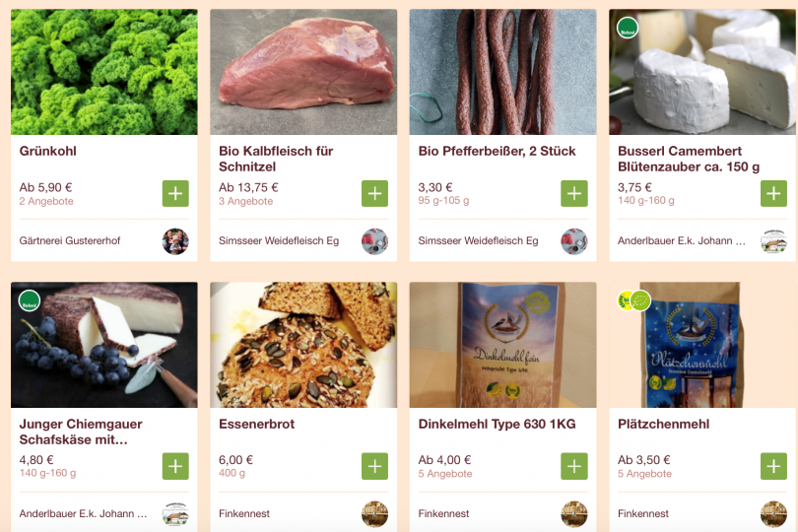Add Plätzchenmehl to cart
The height and width of the screenshot is (532, 798).
773,466
